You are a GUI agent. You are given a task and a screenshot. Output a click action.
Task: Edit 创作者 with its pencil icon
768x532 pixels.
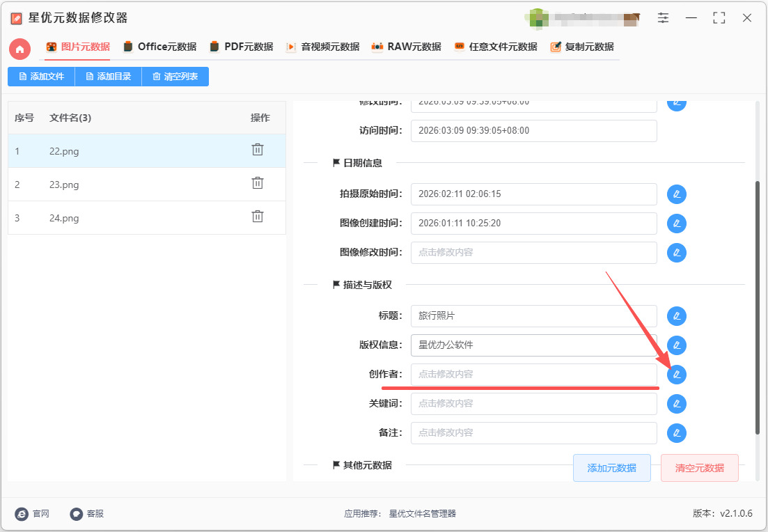click(676, 375)
